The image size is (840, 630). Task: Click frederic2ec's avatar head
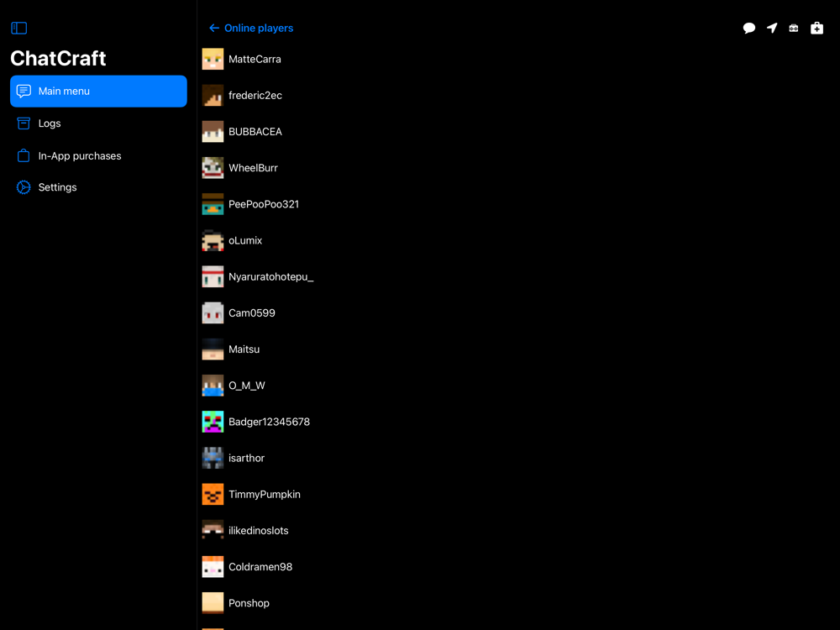pyautogui.click(x=213, y=96)
